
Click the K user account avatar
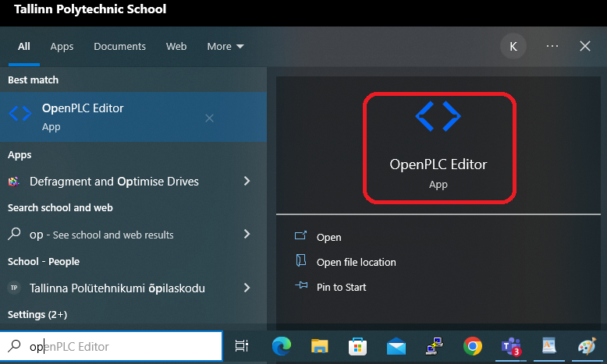(x=513, y=47)
